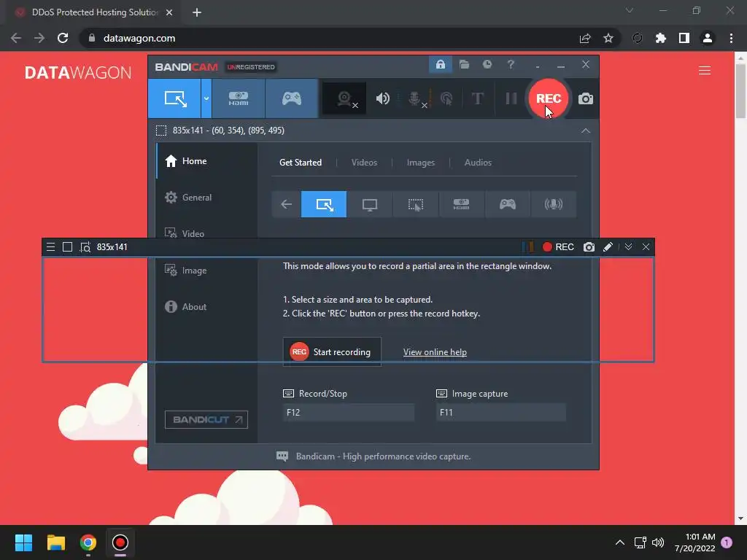Reload the page in Chrome

point(63,38)
